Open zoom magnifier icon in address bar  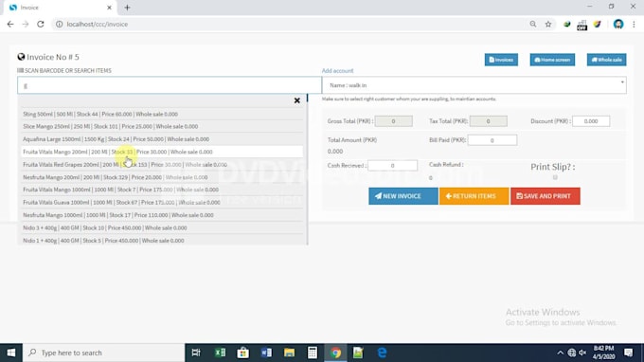pos(532,25)
